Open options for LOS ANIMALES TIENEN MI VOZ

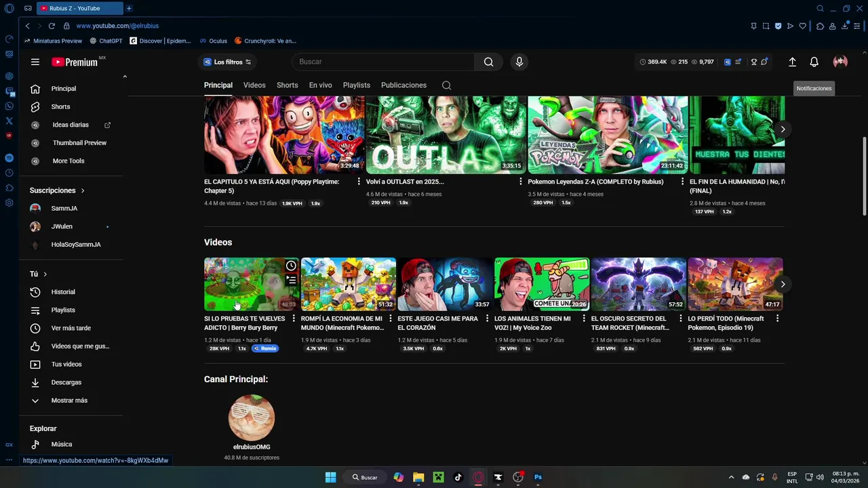pyautogui.click(x=584, y=319)
